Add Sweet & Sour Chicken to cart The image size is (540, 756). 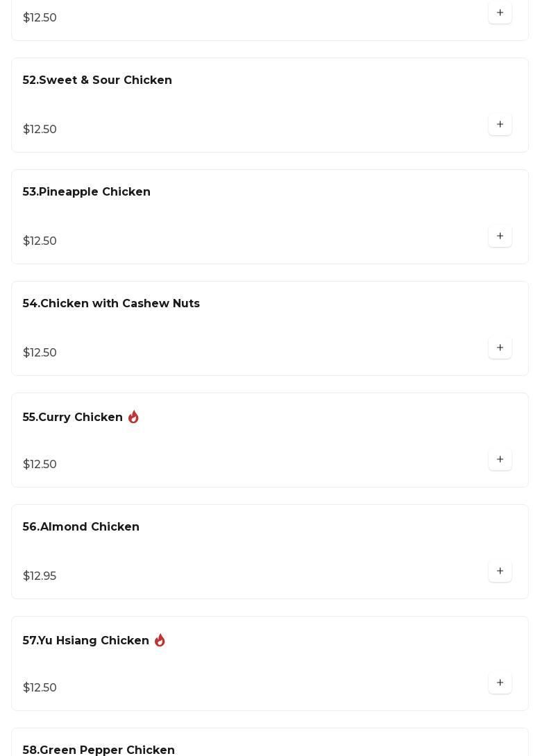(x=500, y=125)
